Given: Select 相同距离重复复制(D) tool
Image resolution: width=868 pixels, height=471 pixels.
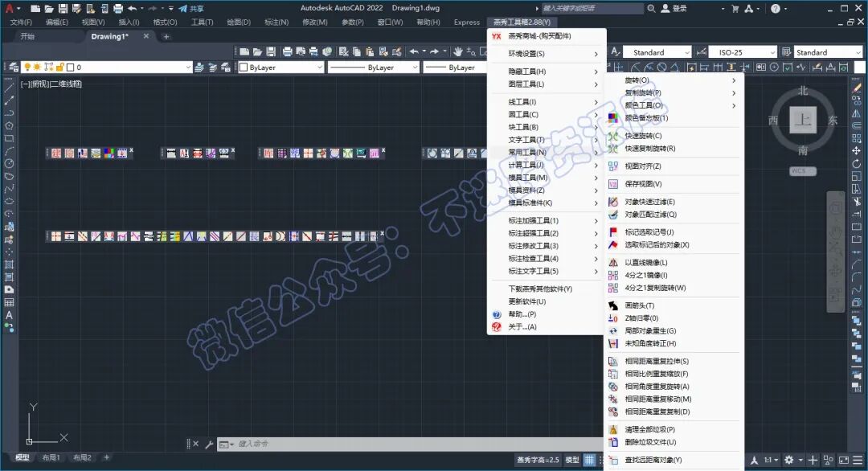Looking at the screenshot, I should click(674, 412).
